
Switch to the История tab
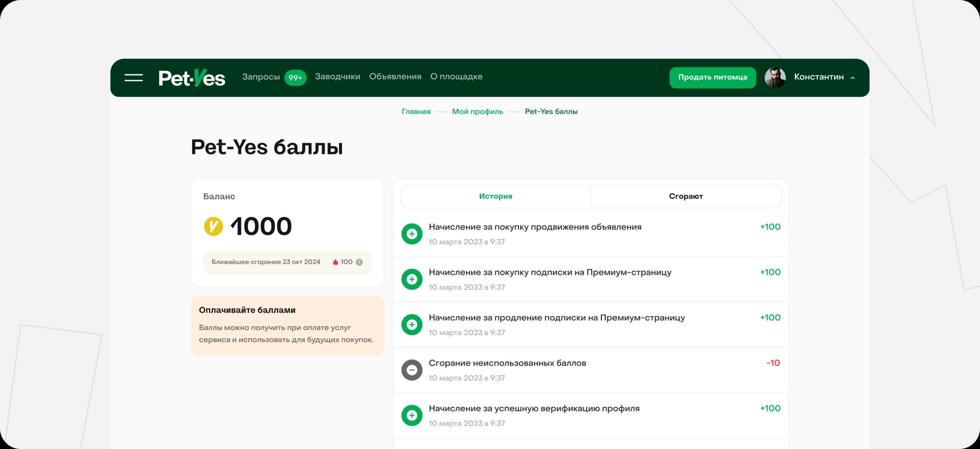[x=496, y=196]
